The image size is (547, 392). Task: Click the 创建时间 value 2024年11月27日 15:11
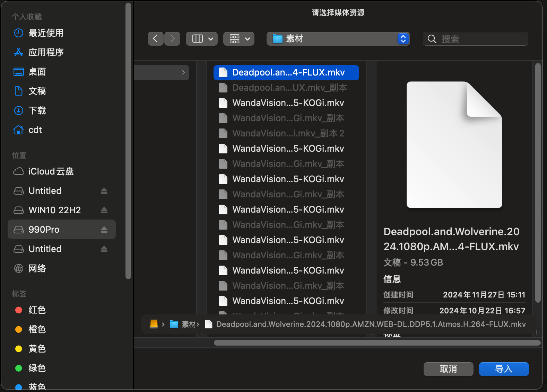[x=484, y=295]
